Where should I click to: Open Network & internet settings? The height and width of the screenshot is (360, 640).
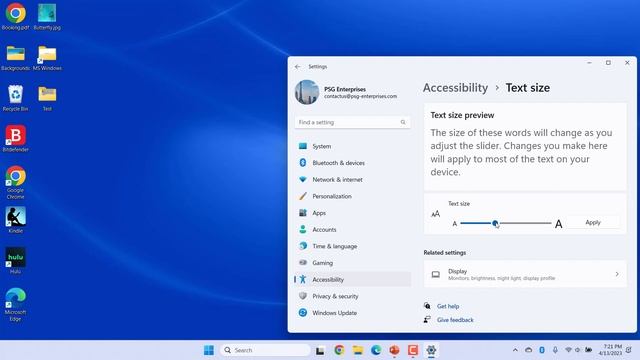click(x=352, y=180)
